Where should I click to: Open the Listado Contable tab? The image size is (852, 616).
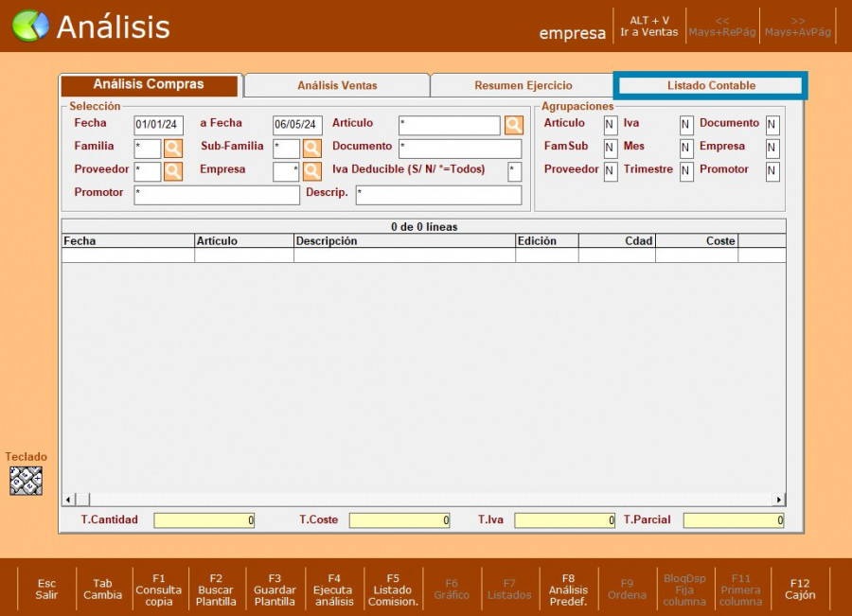[x=711, y=86]
